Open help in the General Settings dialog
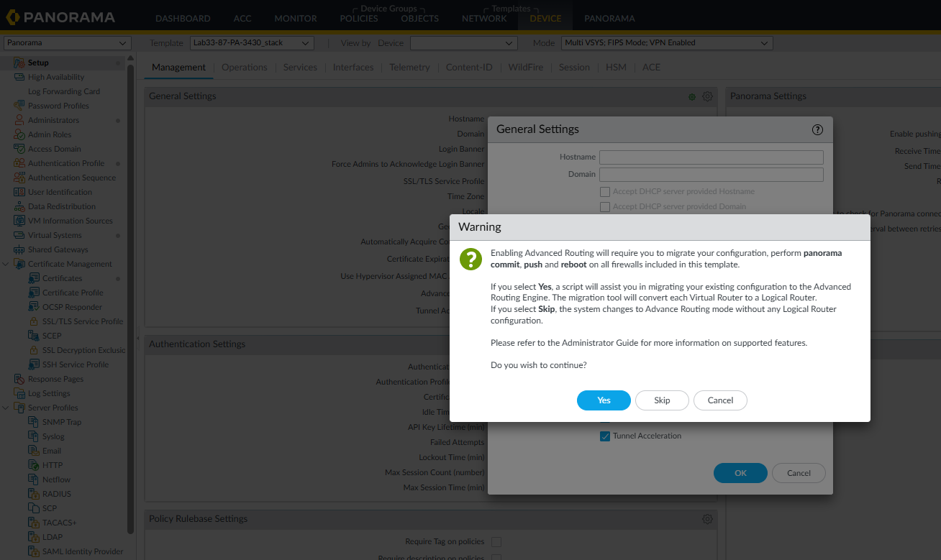The image size is (941, 560). [817, 130]
